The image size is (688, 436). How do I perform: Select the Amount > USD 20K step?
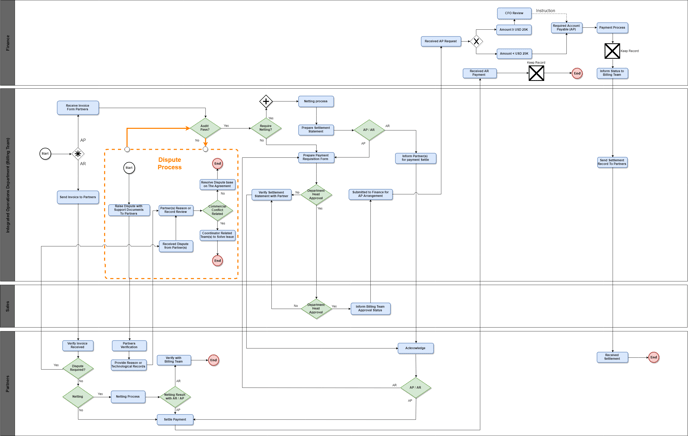[x=514, y=29]
